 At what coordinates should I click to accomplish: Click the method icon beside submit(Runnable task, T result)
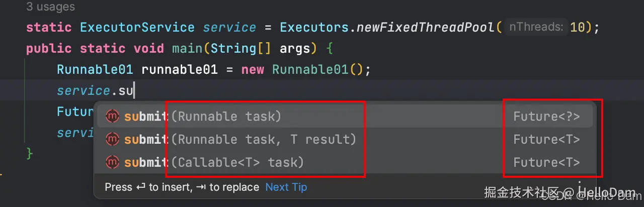(113, 139)
